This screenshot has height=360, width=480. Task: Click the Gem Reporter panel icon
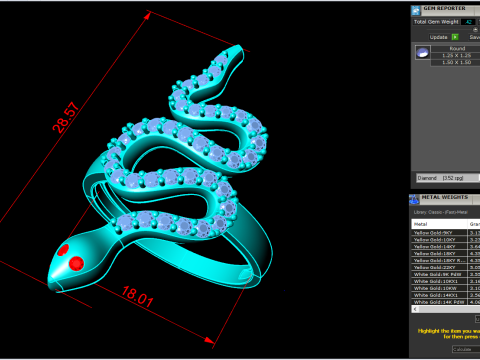point(416,11)
